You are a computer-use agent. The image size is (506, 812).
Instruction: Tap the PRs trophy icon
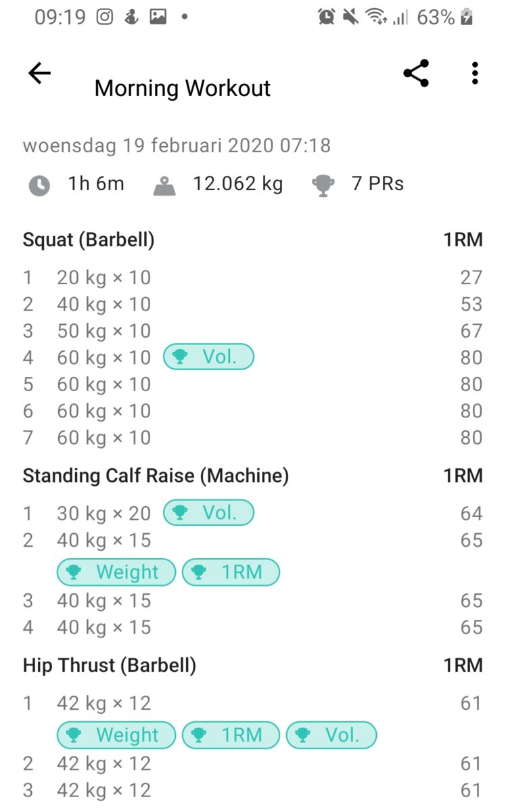point(323,185)
